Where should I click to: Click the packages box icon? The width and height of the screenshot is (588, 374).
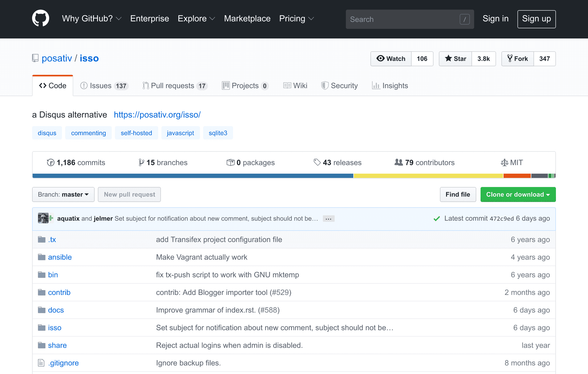[230, 162]
